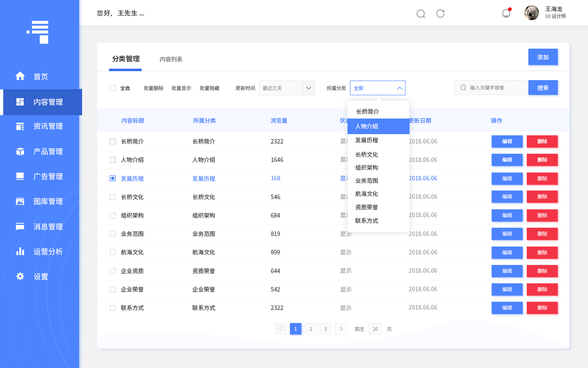
Task: Click the app logo in sidebar
Action: pyautogui.click(x=37, y=32)
